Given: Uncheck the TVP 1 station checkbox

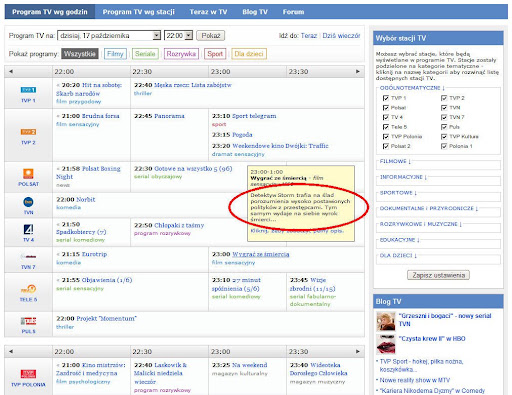Looking at the screenshot, I should coord(386,98).
